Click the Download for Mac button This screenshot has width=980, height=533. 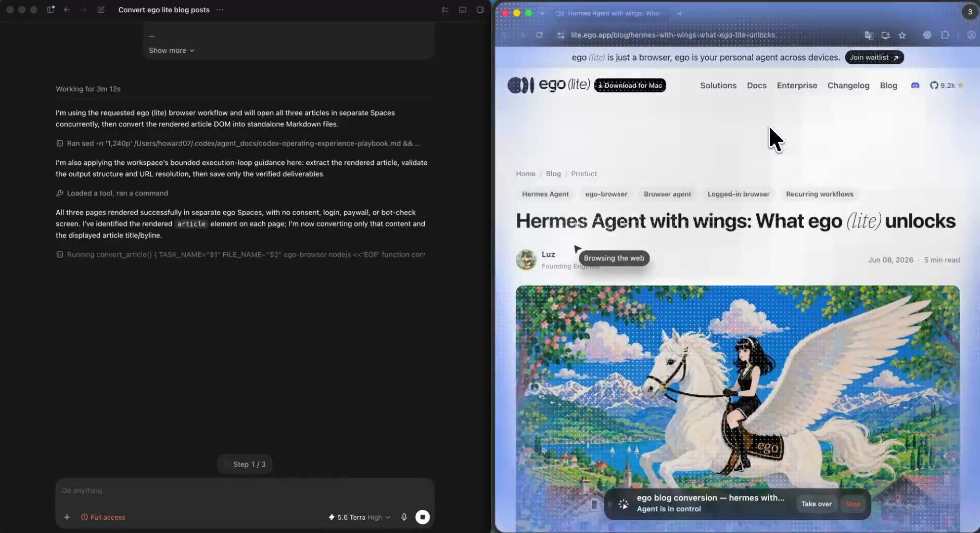pos(630,85)
